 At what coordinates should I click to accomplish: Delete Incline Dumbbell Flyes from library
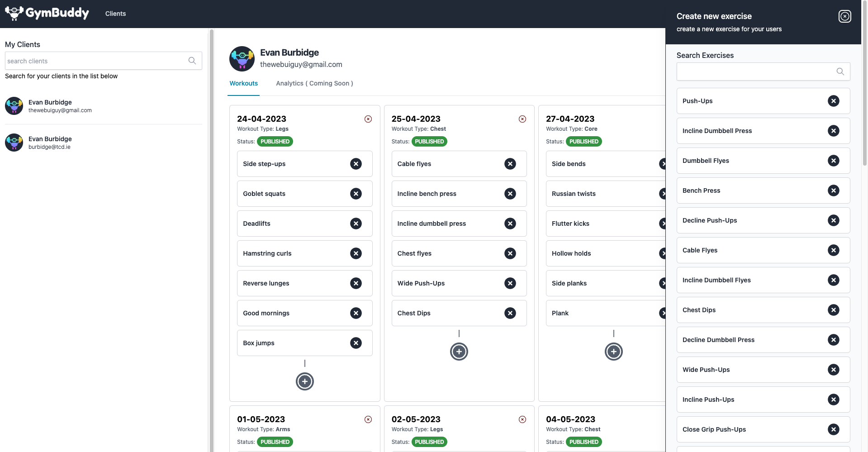(834, 280)
